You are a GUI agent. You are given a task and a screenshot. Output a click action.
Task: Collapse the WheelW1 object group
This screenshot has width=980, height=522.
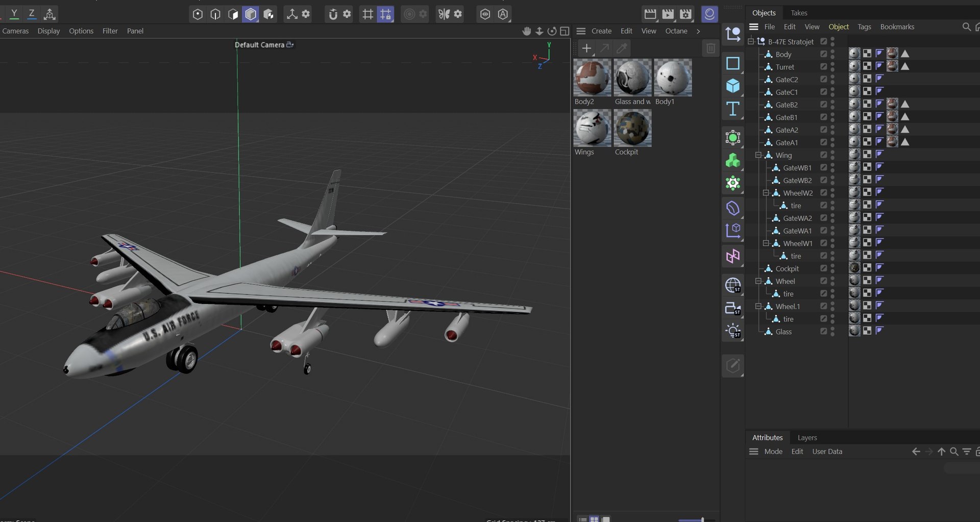766,243
